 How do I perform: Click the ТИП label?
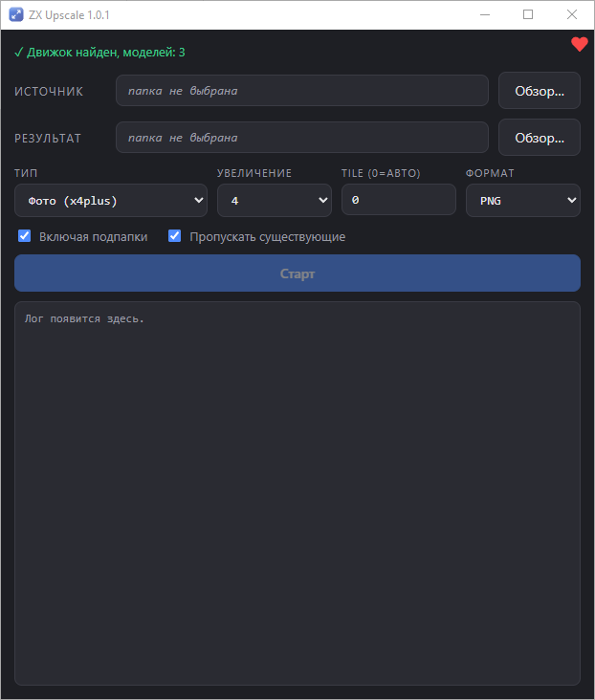(26, 173)
